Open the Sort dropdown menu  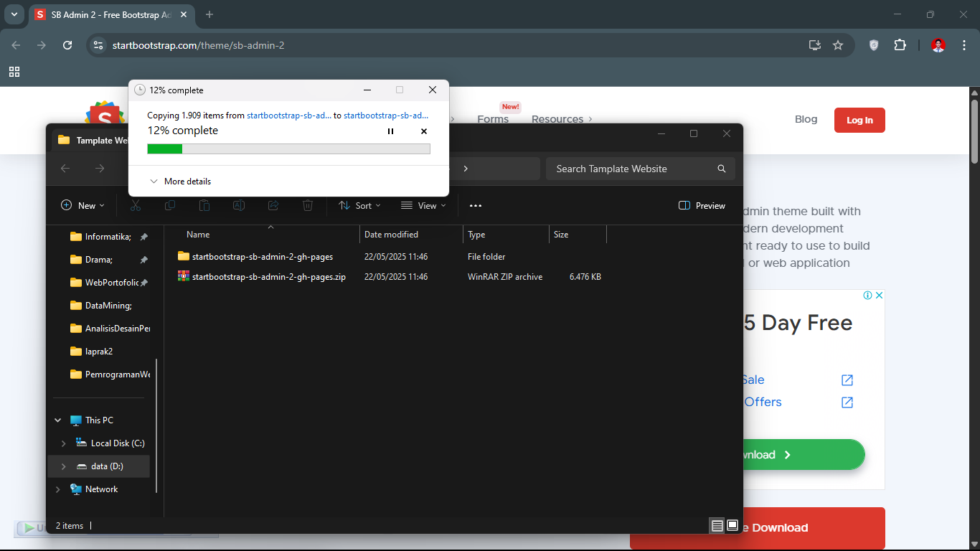click(x=359, y=206)
